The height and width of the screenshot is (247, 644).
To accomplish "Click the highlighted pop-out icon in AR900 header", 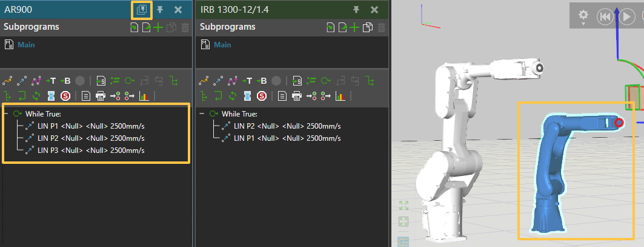I will pyautogui.click(x=142, y=10).
